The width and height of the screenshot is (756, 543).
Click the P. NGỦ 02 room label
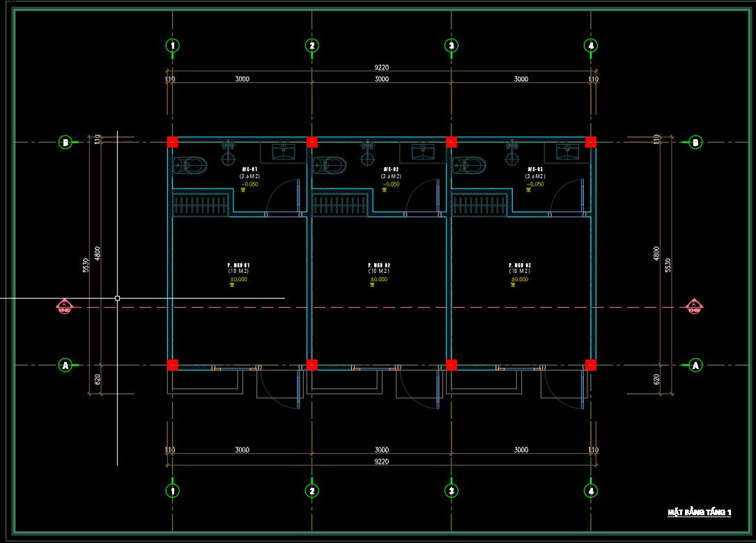point(379,265)
